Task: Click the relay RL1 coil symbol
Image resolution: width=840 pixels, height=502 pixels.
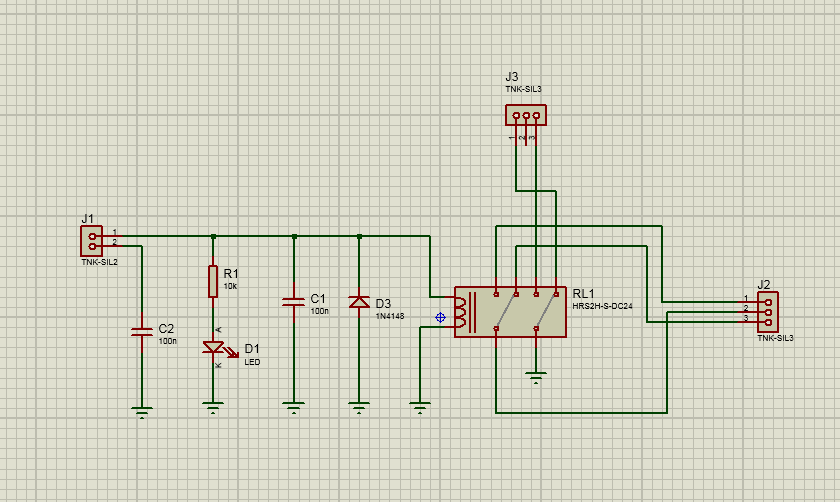Action: click(x=462, y=312)
